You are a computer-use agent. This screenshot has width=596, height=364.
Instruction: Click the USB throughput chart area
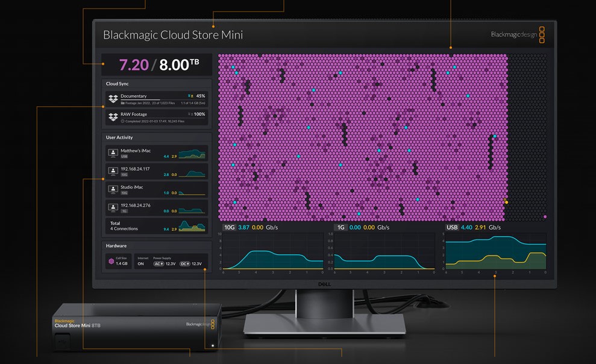point(496,251)
